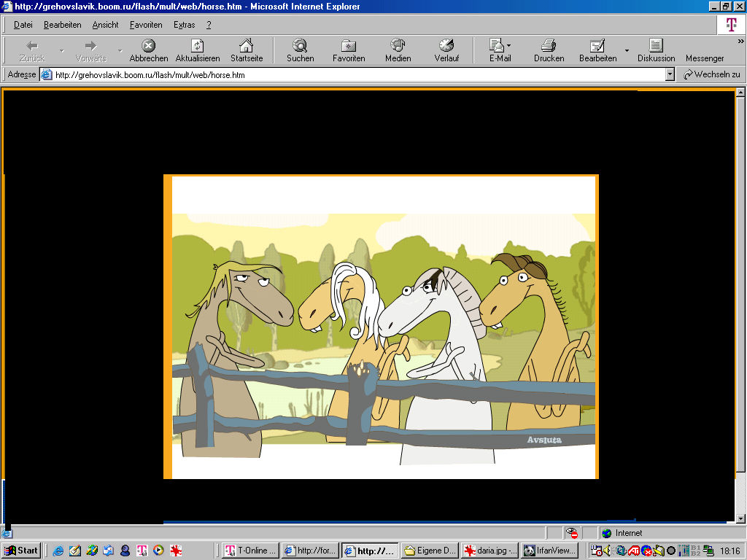This screenshot has width=747, height=560.
Task: Expand the E-Mail button dropdown arrow
Action: [x=508, y=45]
